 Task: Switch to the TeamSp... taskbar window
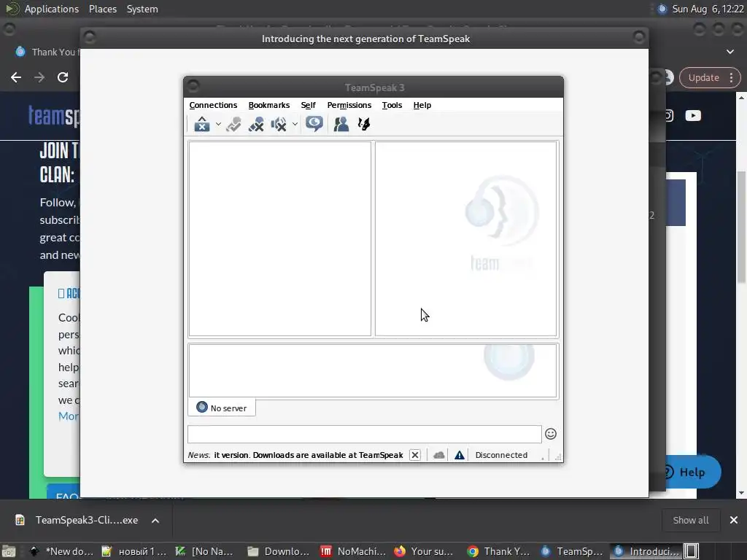point(572,551)
